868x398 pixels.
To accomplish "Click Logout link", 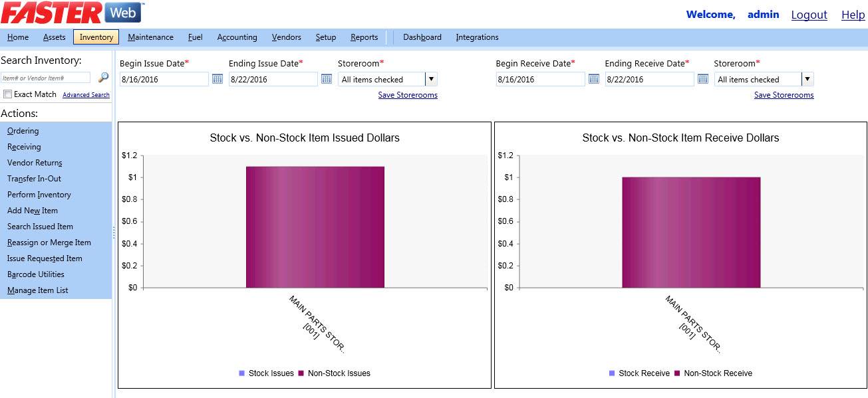I will coord(809,15).
